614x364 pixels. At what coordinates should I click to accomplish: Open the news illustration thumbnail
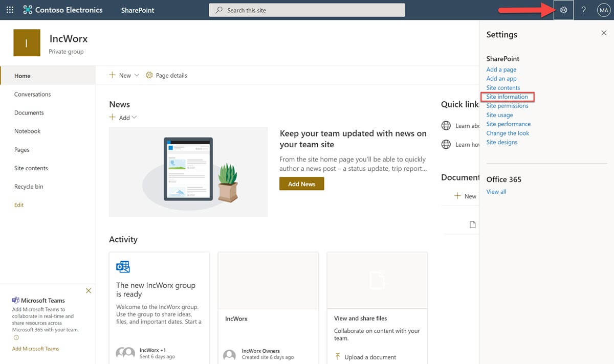click(188, 172)
